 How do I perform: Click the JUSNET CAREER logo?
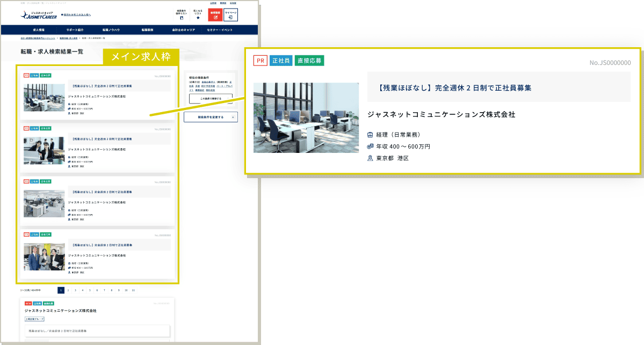39,15
